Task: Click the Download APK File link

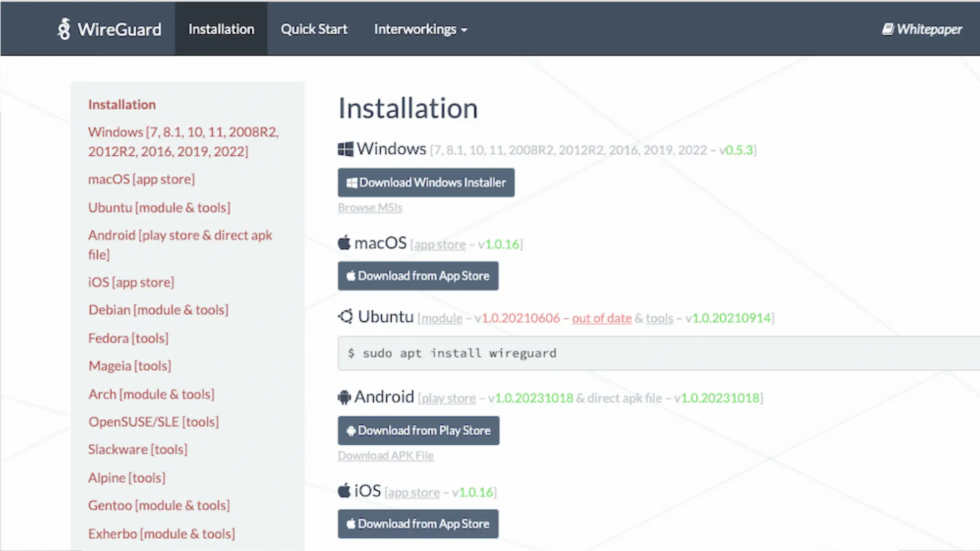Action: [386, 455]
